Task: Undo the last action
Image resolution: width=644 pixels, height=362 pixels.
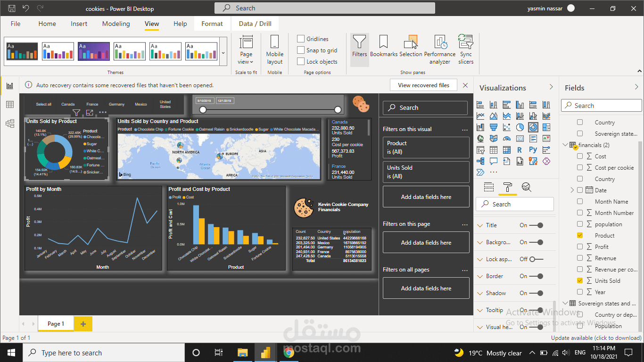Action: [x=26, y=8]
